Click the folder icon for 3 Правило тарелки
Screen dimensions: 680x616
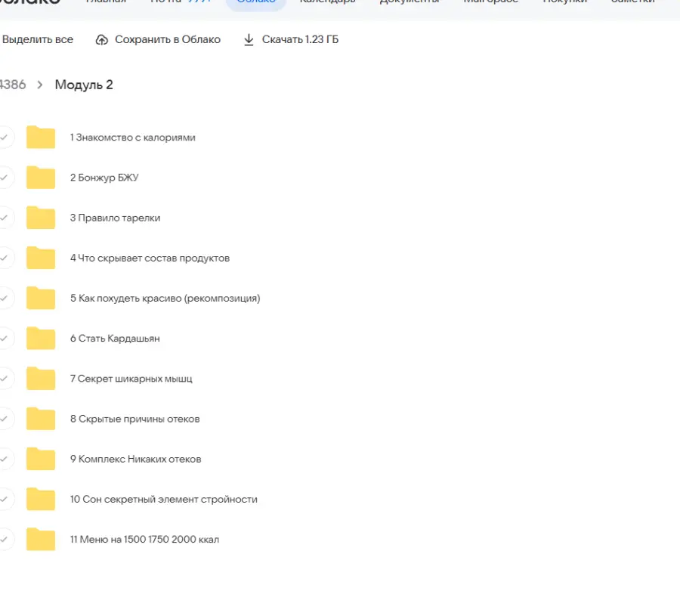pyautogui.click(x=41, y=218)
